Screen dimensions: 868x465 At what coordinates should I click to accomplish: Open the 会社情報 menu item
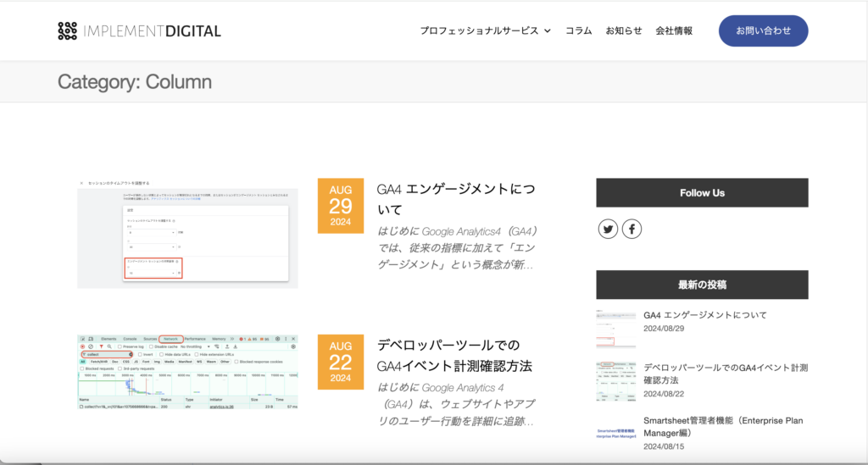[x=674, y=31]
